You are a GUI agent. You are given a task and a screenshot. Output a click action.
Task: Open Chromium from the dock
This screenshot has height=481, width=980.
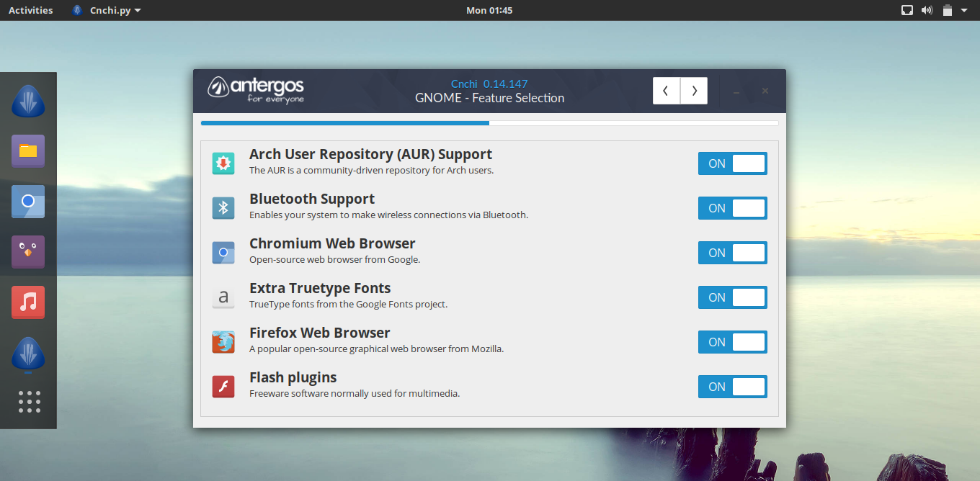pyautogui.click(x=28, y=202)
